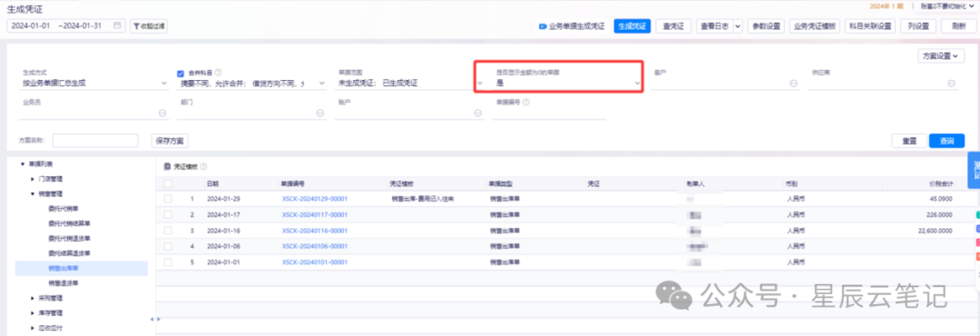Click selector icon in 客户 field
980x336 pixels.
[x=794, y=84]
